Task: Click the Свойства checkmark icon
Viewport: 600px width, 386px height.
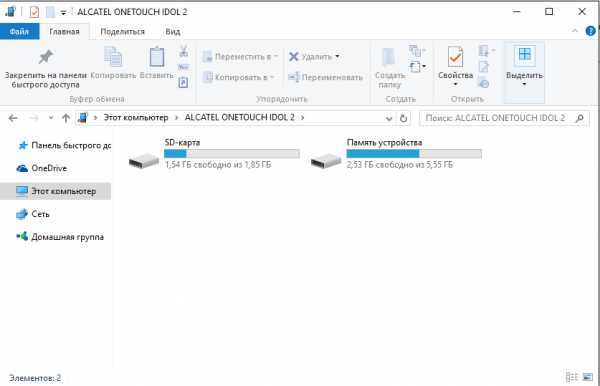Action: 455,57
